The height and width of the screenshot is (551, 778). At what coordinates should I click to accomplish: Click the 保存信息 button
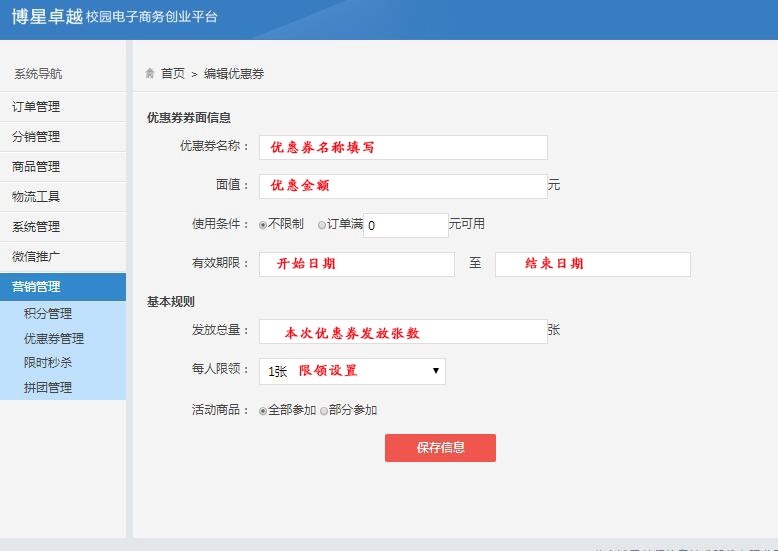440,447
